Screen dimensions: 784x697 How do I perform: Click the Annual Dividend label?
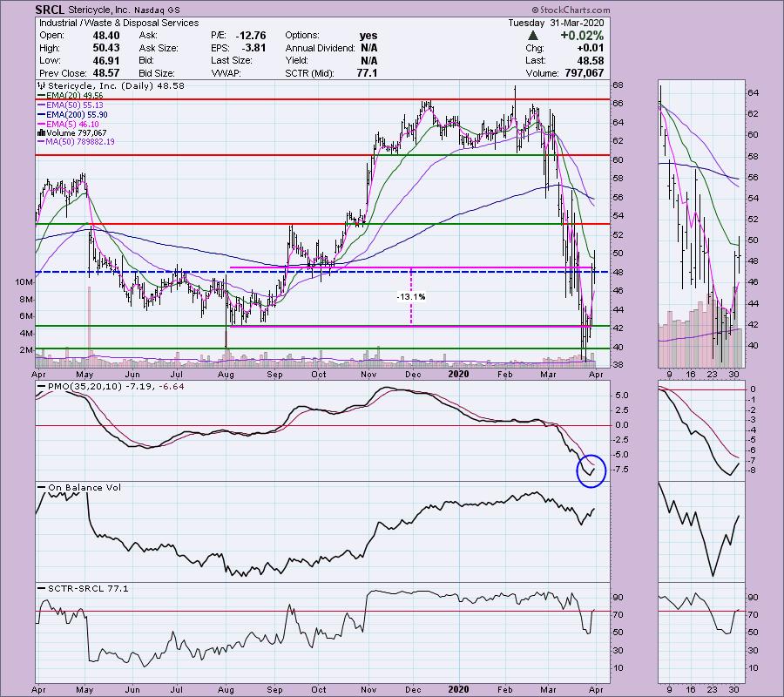(320, 48)
